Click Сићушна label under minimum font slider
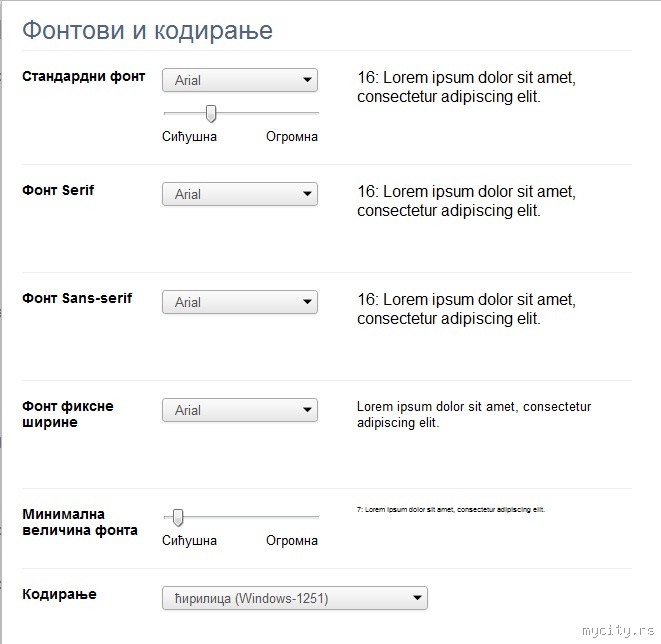The height and width of the screenshot is (644, 661). (x=189, y=541)
